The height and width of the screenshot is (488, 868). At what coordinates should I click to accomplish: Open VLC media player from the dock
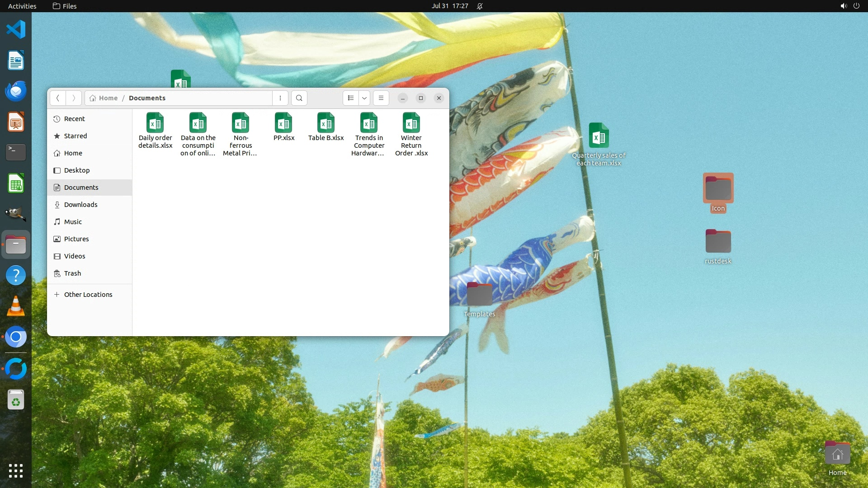pos(16,306)
